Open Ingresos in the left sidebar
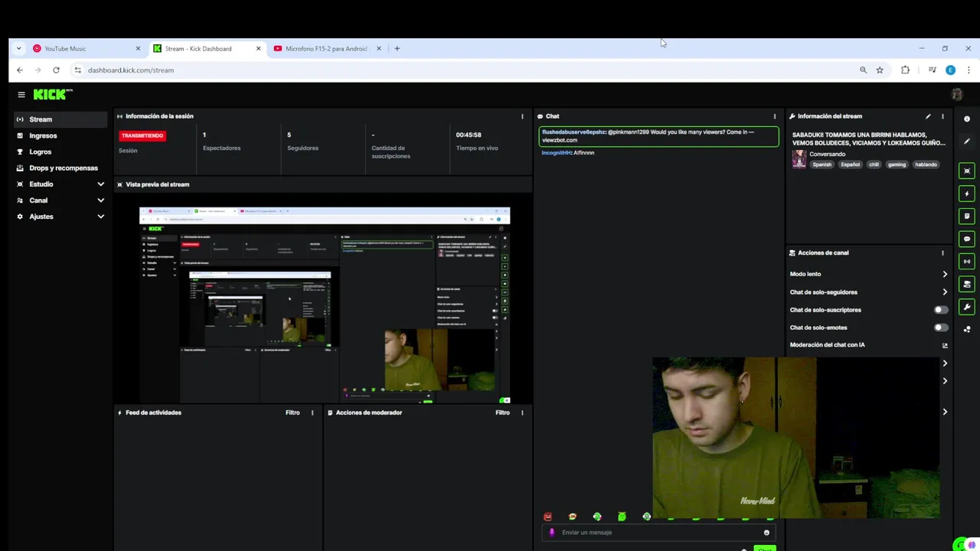980x551 pixels. point(60,135)
